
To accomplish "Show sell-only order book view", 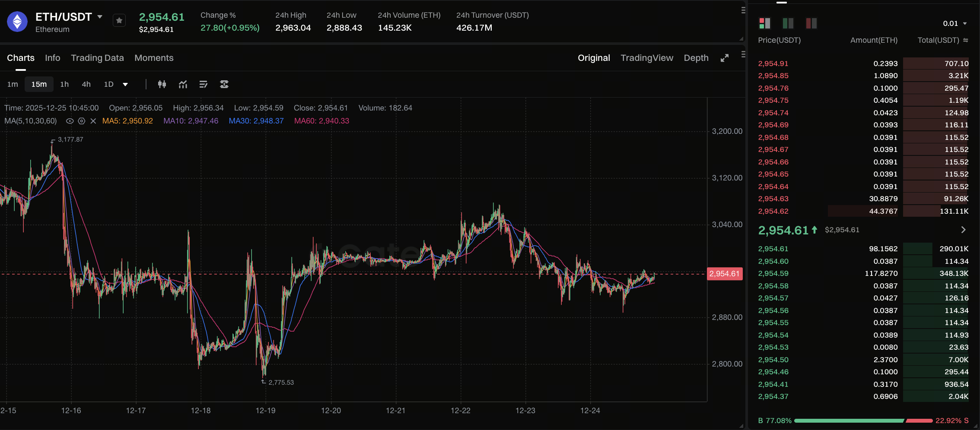I will pos(811,23).
